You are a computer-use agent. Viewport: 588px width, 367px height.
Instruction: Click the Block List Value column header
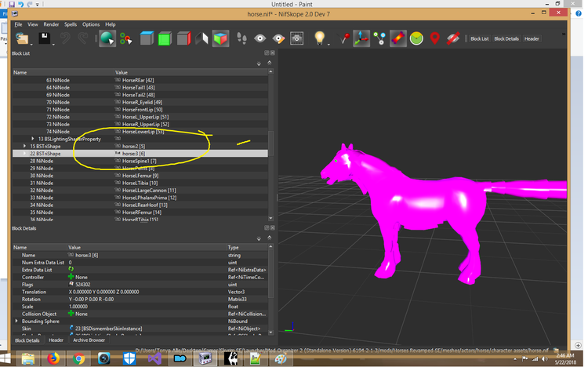pos(191,72)
